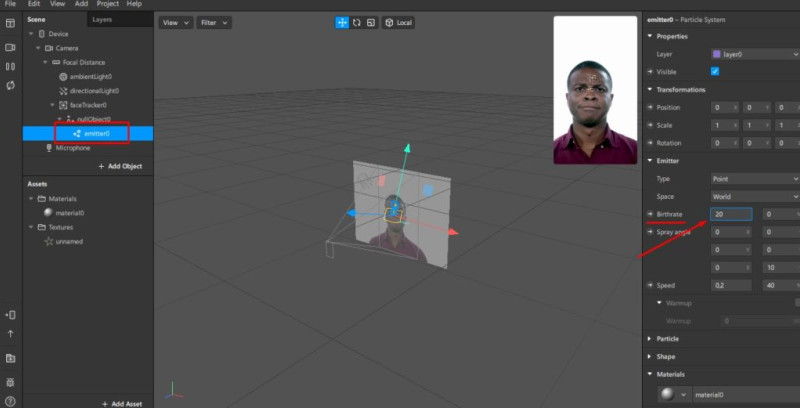Open the Filter dropdown in viewport
Viewport: 800px width, 408px height.
click(214, 22)
